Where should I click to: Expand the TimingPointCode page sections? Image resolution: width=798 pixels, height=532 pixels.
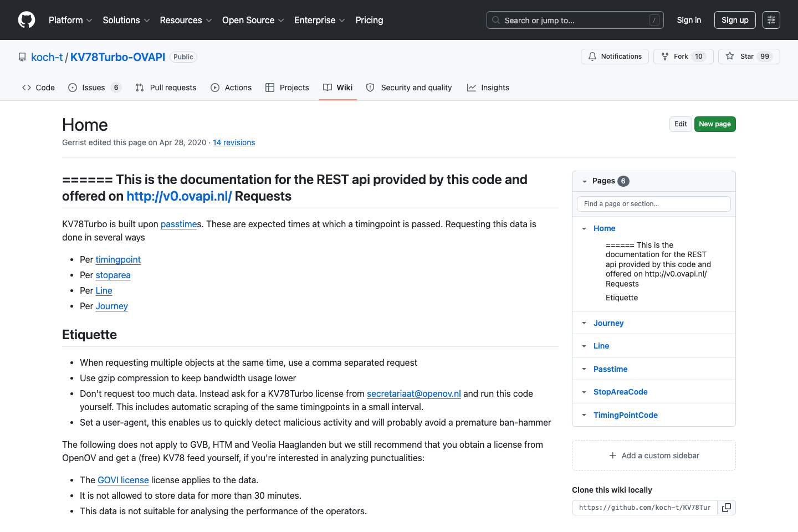pos(584,415)
